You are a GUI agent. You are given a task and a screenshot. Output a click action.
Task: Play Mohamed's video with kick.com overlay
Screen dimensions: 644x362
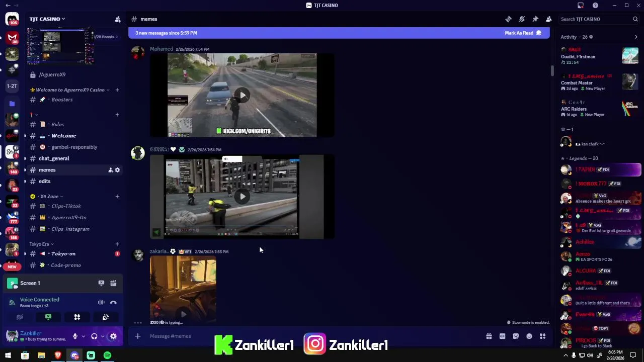(x=242, y=95)
